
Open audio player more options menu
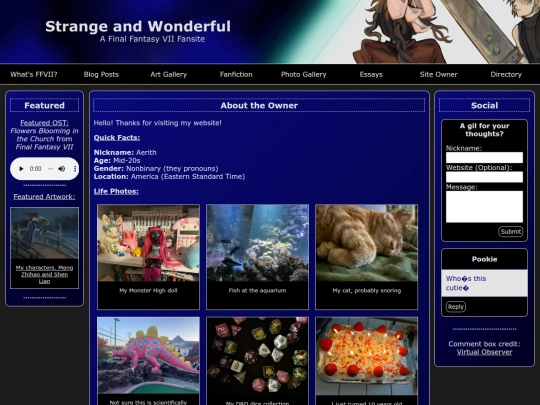point(75,169)
